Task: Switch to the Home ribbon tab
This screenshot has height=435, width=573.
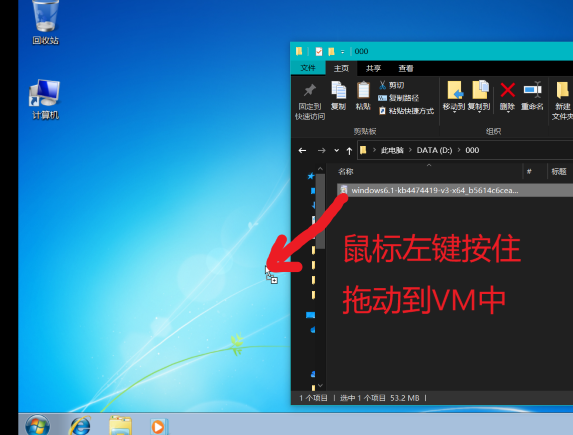Action: 341,68
